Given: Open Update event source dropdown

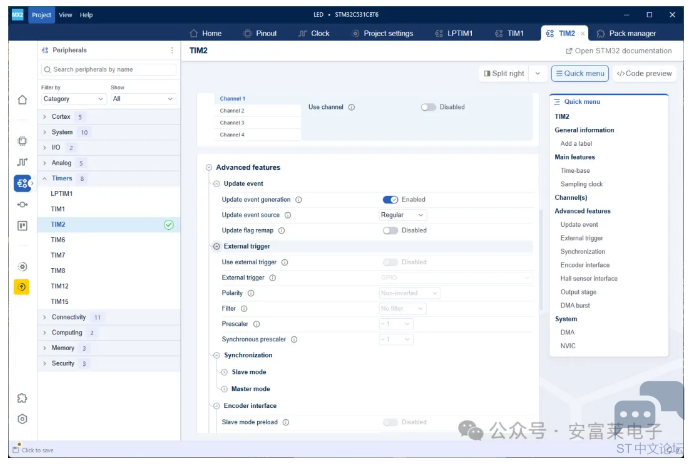Looking at the screenshot, I should tap(402, 215).
